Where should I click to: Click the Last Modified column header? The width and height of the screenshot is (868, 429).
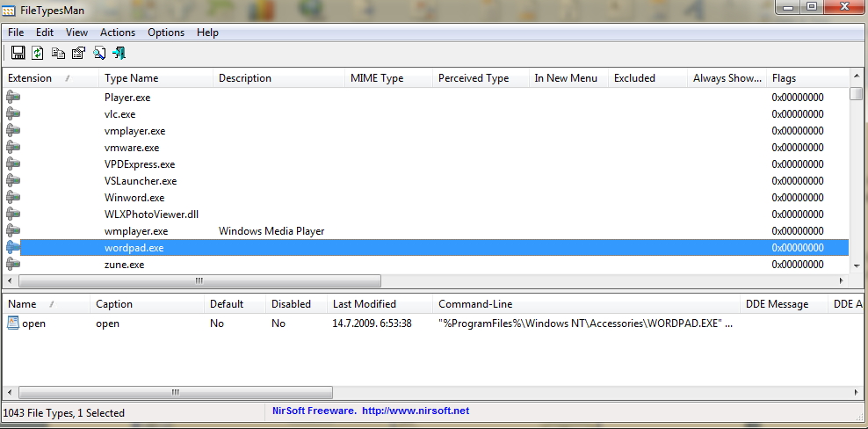tap(365, 304)
